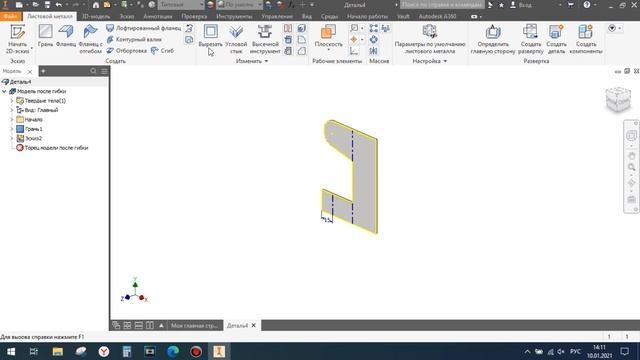Screen dimensions: 640x360
Task: Click the UCS coordinate system icon
Action: click(x=354, y=51)
